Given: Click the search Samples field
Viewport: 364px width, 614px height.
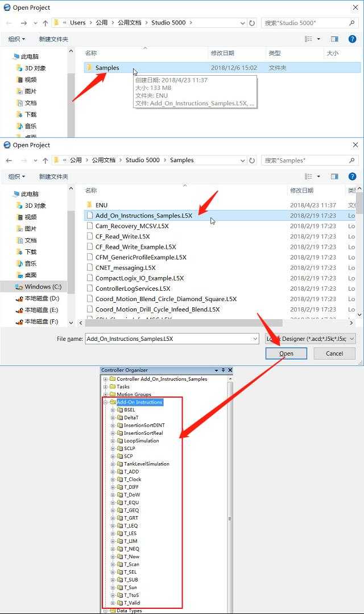Looking at the screenshot, I should click(x=309, y=160).
